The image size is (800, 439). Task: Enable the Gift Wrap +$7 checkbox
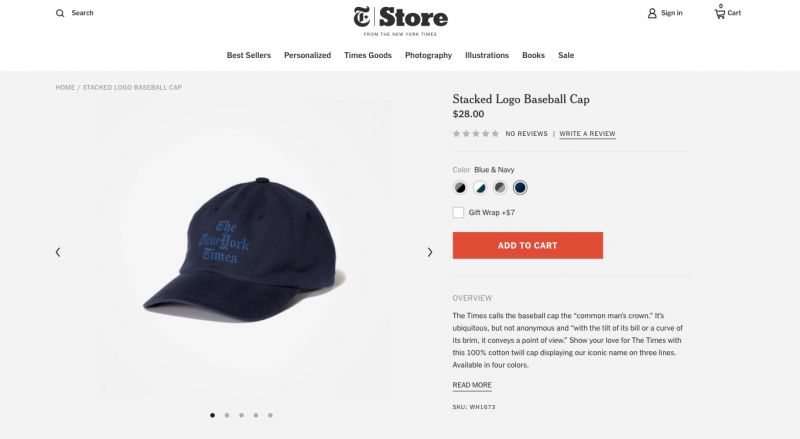tap(458, 212)
